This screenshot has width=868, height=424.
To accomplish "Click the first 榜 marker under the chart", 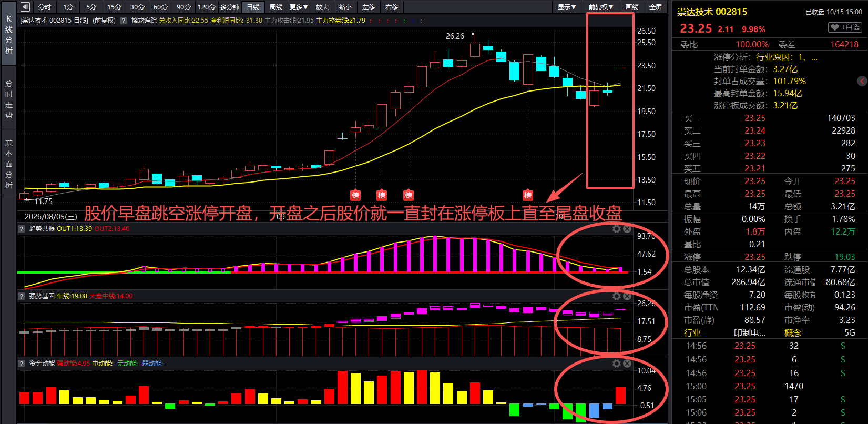I will [355, 195].
